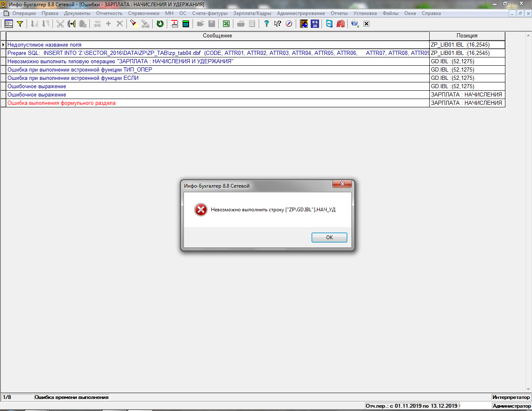This screenshot has height=411, width=532.
Task: Click 'Интерпретатор' in the status bar
Action: [511, 397]
